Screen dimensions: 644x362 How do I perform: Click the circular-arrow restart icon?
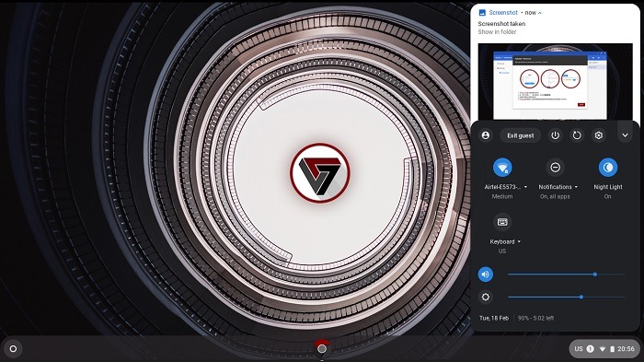coord(577,135)
